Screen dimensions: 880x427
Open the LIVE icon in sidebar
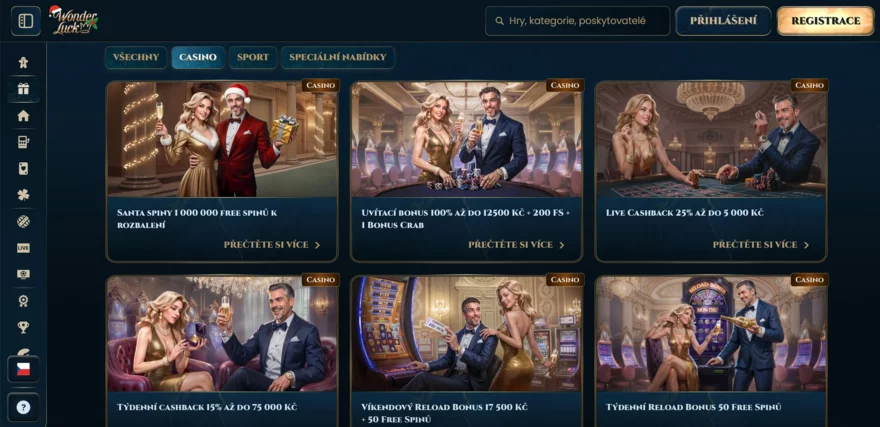23,248
